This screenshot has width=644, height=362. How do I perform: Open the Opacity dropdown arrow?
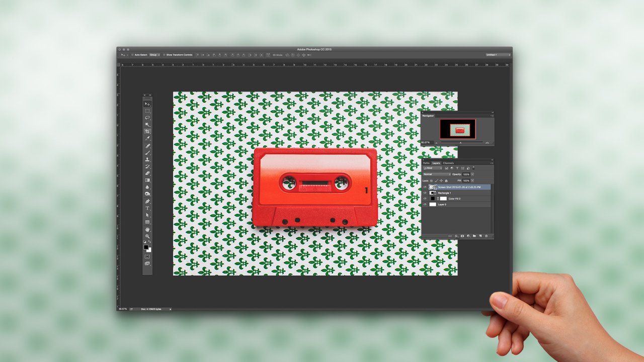(x=472, y=174)
